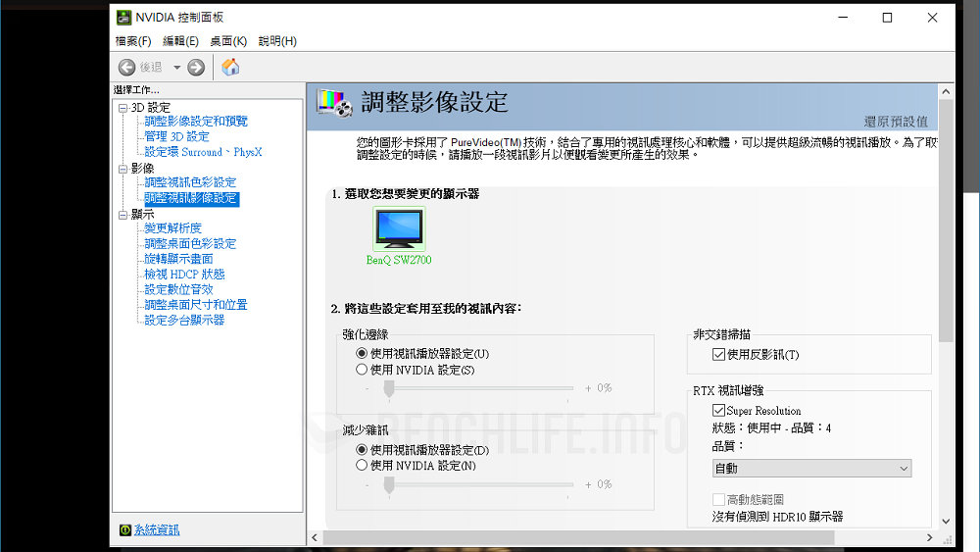Toggle 使用反影訊(T) checkbox
Image resolution: width=980 pixels, height=552 pixels.
point(718,355)
